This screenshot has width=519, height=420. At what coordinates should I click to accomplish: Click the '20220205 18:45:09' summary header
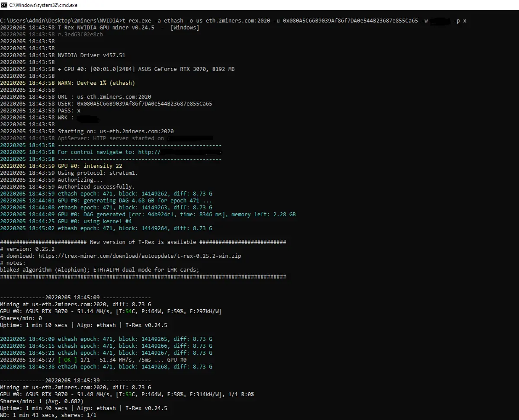pos(76,298)
